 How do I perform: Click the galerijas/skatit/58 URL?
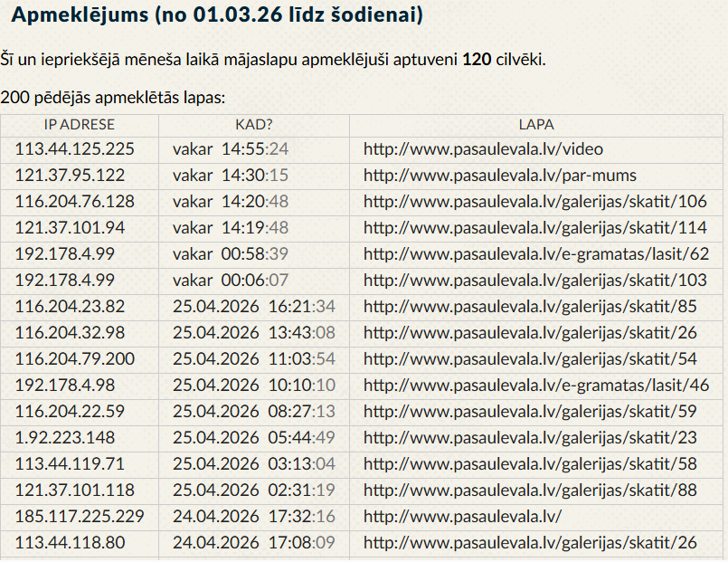(x=530, y=464)
